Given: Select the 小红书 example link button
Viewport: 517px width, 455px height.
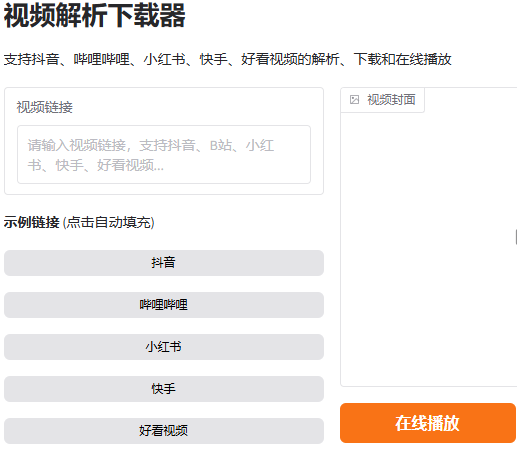Looking at the screenshot, I should tap(164, 347).
